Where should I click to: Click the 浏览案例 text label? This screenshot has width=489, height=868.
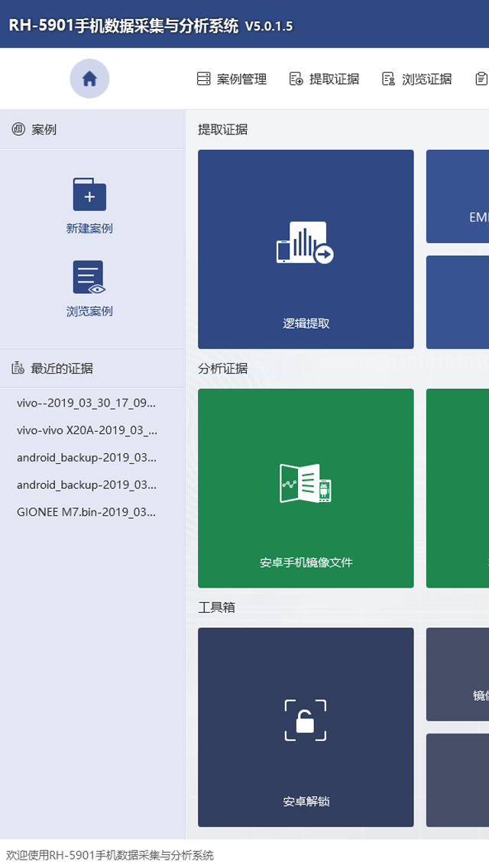coord(89,311)
